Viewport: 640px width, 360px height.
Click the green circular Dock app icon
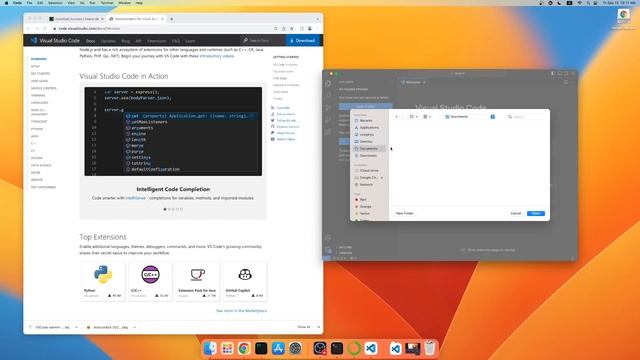[x=354, y=348]
